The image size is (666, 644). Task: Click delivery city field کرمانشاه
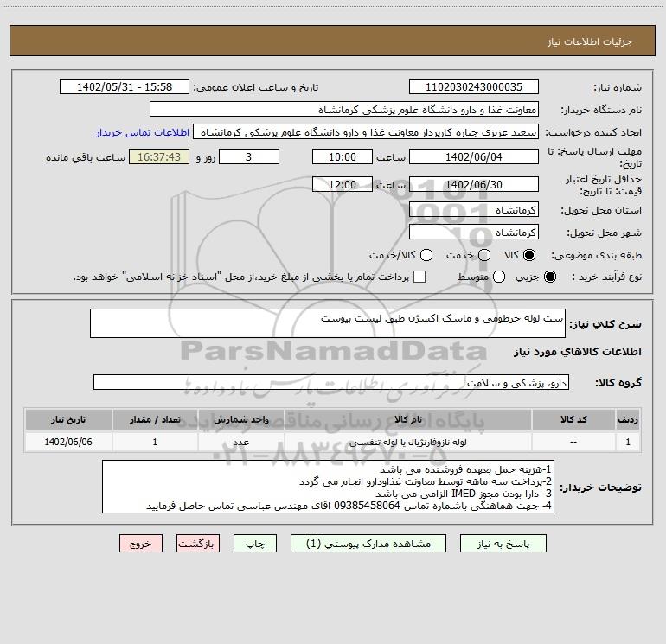[474, 233]
